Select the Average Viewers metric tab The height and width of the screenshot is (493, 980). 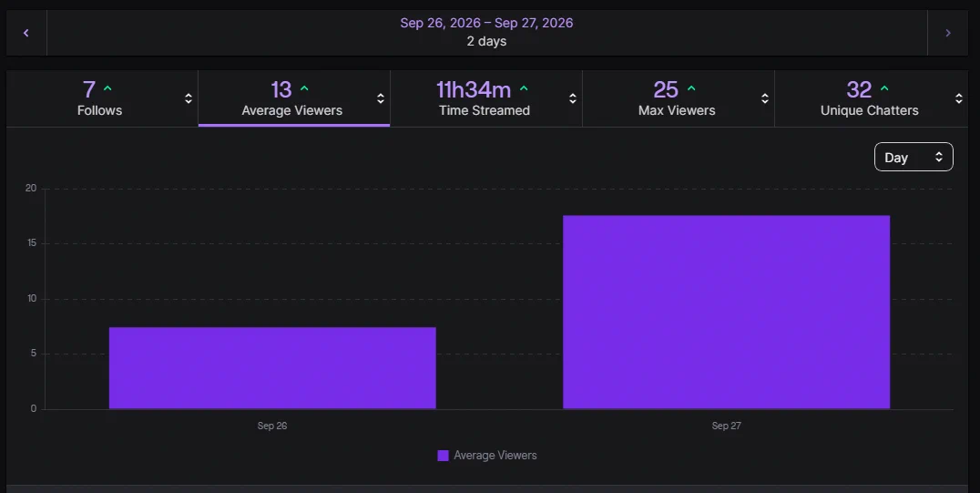(x=294, y=98)
